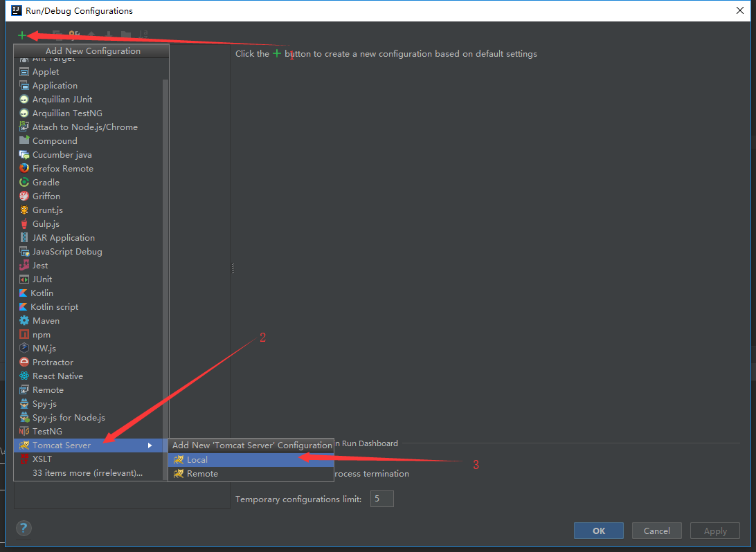Choose Local in the Tomcat Server submenu
Image resolution: width=756 pixels, height=552 pixels.
coord(251,460)
